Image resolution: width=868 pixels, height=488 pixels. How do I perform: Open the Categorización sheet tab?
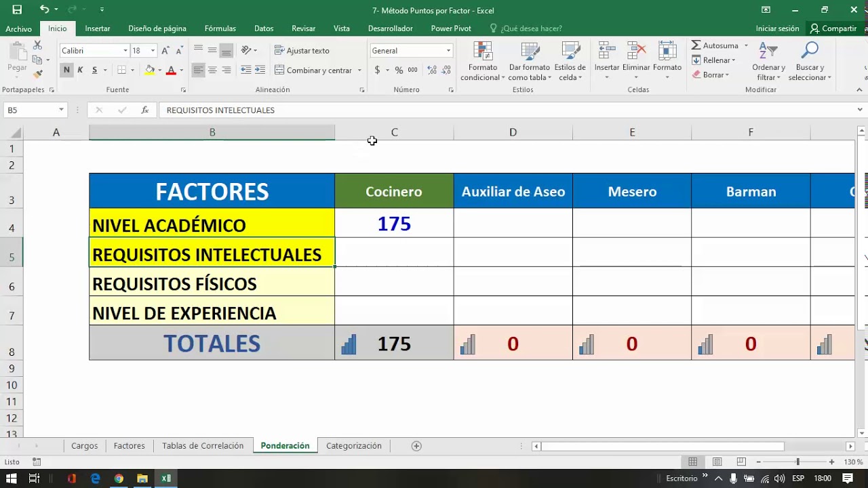point(354,445)
